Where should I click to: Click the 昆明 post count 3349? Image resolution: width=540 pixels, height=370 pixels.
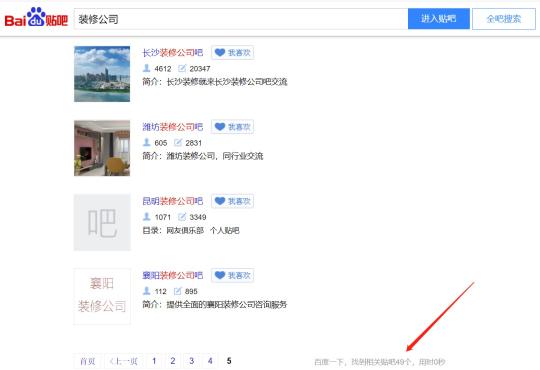click(x=198, y=217)
